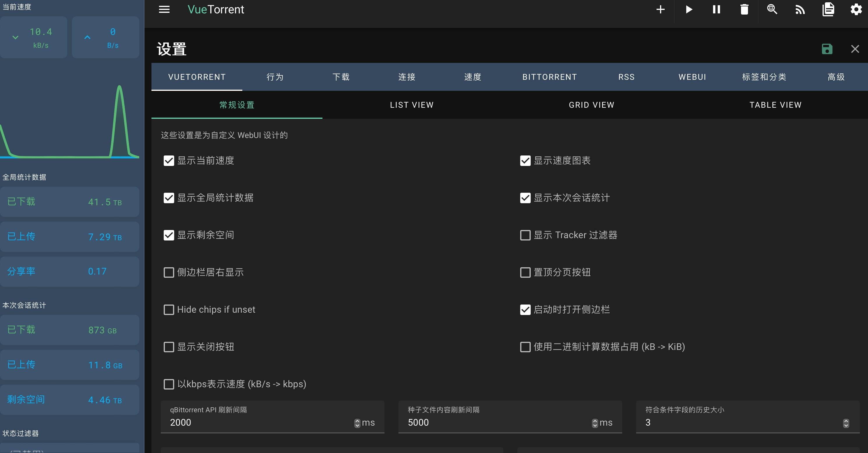Click the upload speed arrow icon
This screenshot has height=453, width=868.
coord(87,37)
